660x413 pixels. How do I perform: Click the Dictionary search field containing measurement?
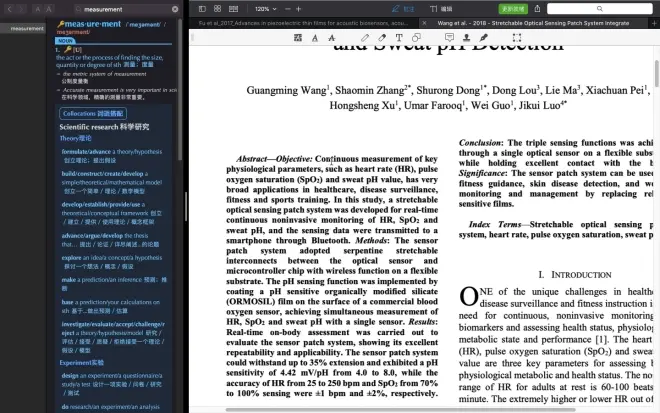126,9
